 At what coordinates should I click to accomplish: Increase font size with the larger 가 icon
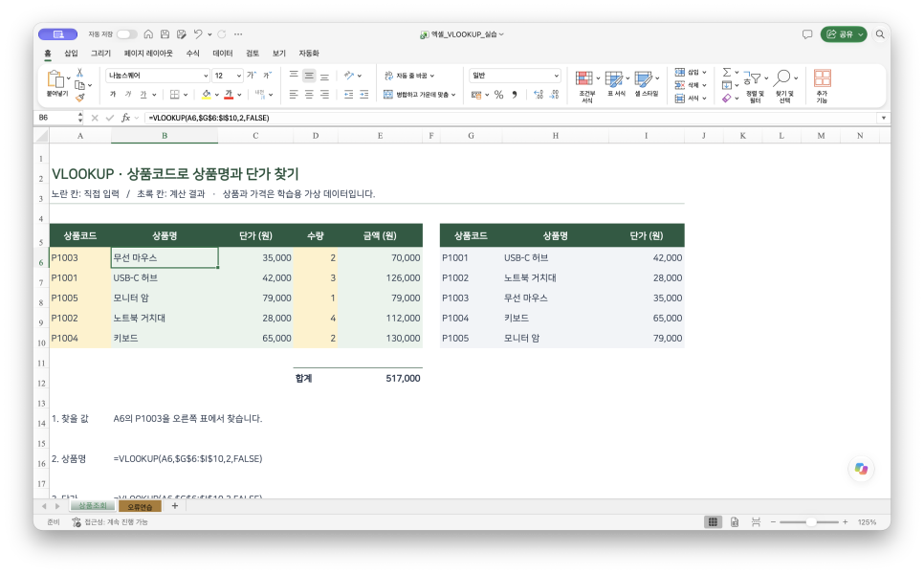[252, 76]
